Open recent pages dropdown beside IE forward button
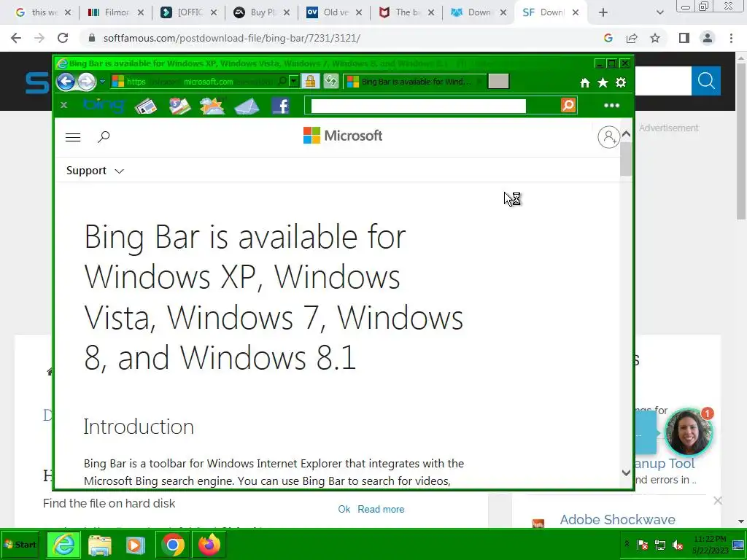Viewport: 747px width, 560px height. pyautogui.click(x=102, y=82)
